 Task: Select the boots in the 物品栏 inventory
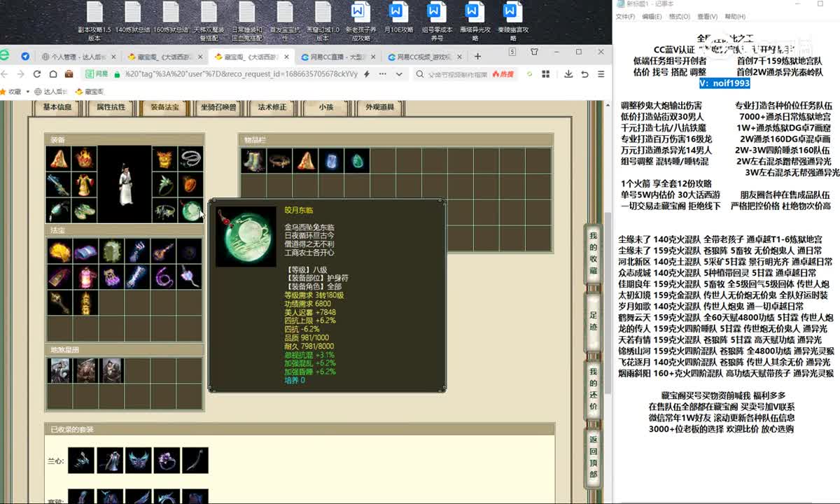click(253, 161)
